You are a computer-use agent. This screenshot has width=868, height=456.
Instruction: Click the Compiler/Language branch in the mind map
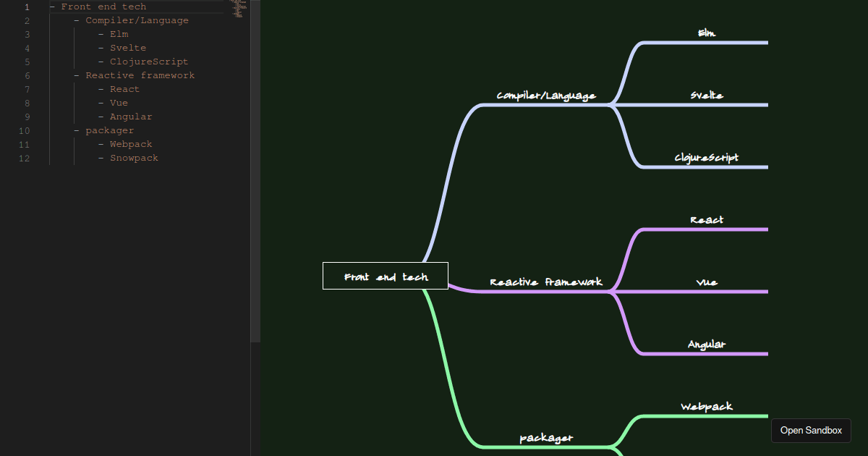coord(546,96)
